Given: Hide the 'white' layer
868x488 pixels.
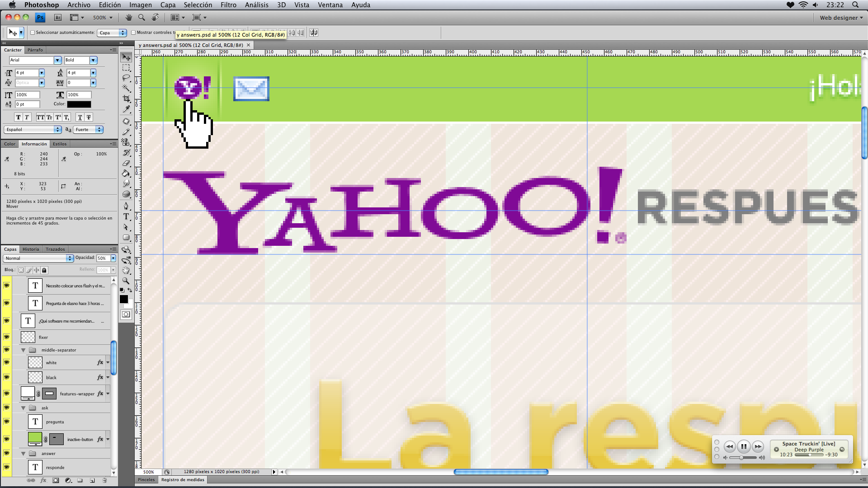Looking at the screenshot, I should click(6, 362).
